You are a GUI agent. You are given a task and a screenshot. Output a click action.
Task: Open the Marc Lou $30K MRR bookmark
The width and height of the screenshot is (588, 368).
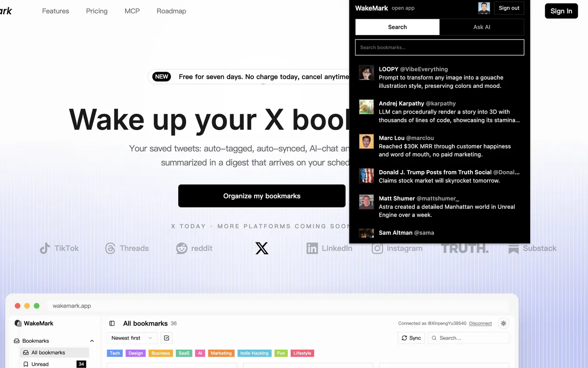[440, 146]
